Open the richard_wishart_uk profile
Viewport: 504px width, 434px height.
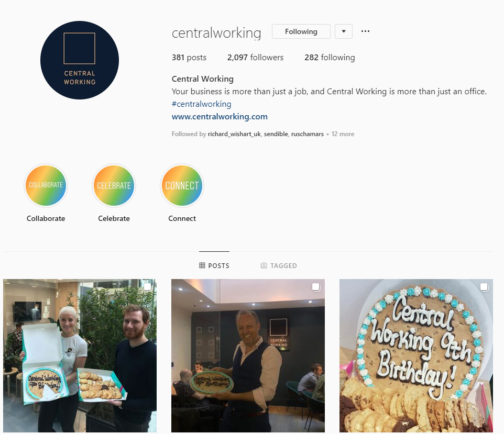pyautogui.click(x=234, y=134)
